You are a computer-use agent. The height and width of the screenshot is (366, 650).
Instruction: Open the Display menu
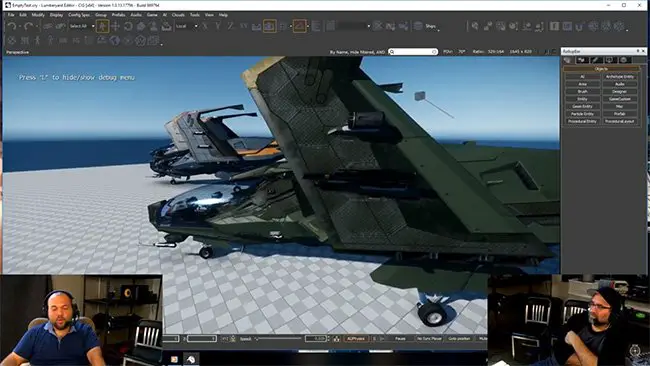pyautogui.click(x=56, y=15)
